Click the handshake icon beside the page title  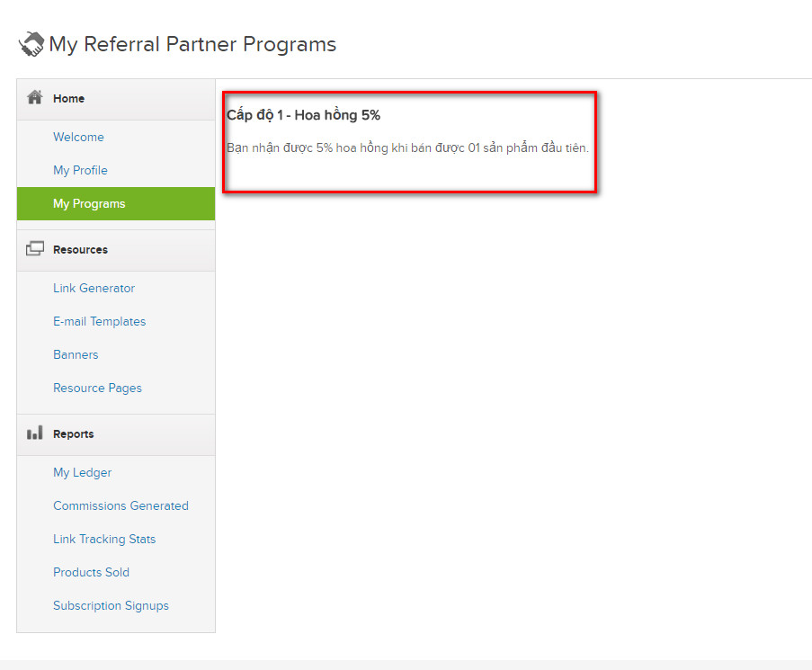(x=31, y=44)
